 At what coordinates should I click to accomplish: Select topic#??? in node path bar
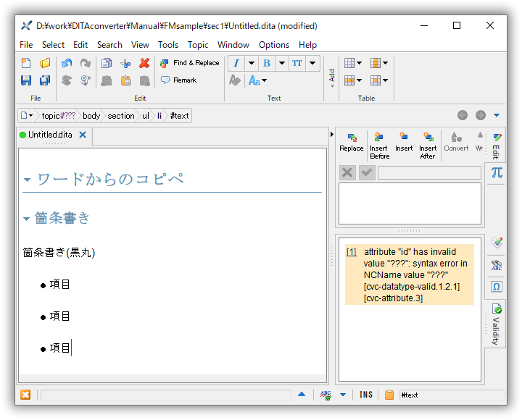point(58,116)
